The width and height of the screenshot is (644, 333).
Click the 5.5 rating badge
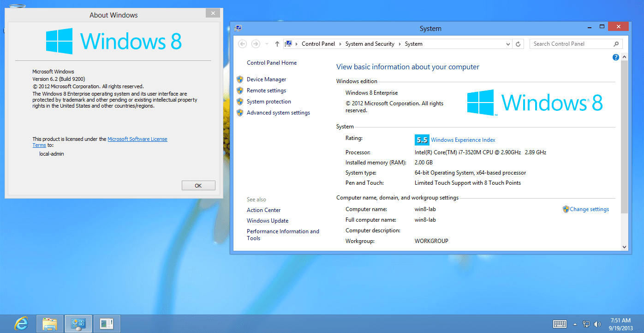click(422, 140)
